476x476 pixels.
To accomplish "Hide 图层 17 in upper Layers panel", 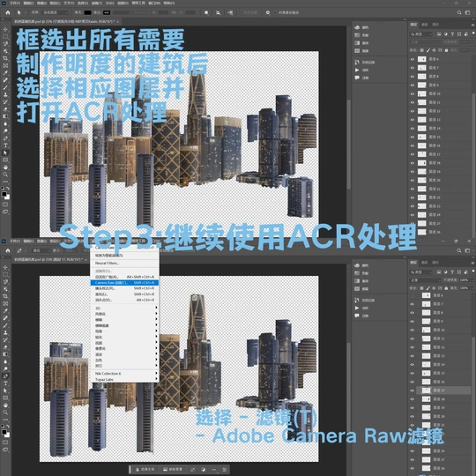I will pos(413,154).
